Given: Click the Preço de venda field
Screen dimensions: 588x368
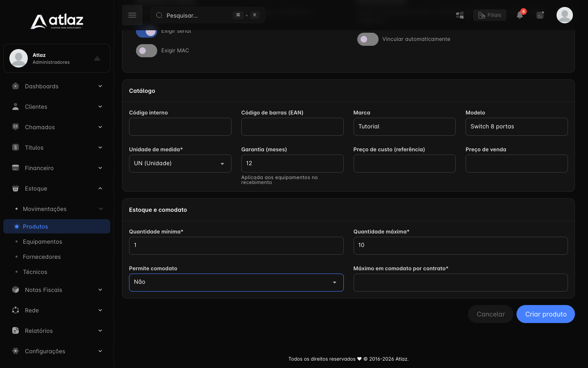Looking at the screenshot, I should [x=517, y=164].
